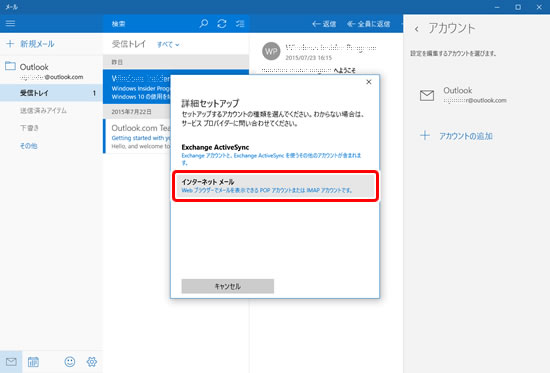Compose with 新規メール
Screen dimensions: 550x373
(x=37, y=44)
